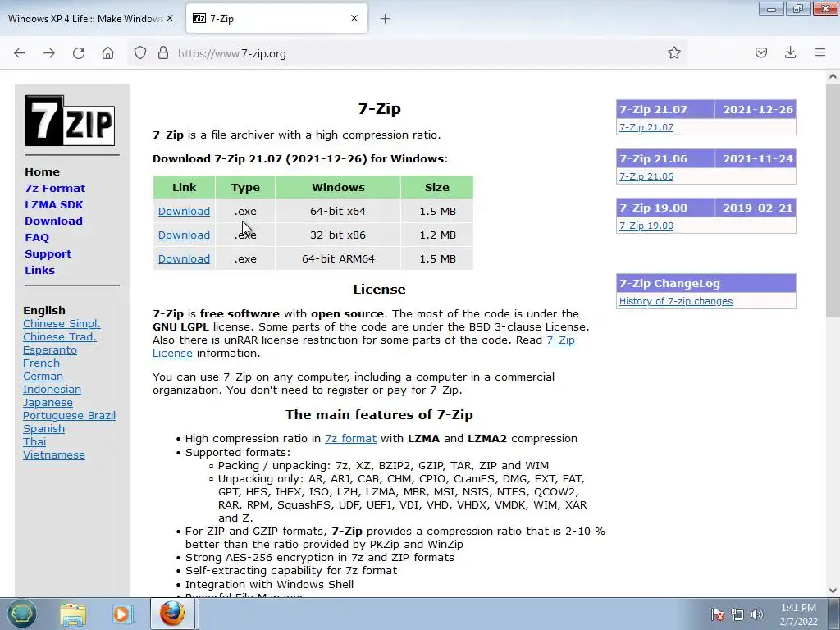
Task: Open the 7-Zip 19.00 news link
Action: 646,226
